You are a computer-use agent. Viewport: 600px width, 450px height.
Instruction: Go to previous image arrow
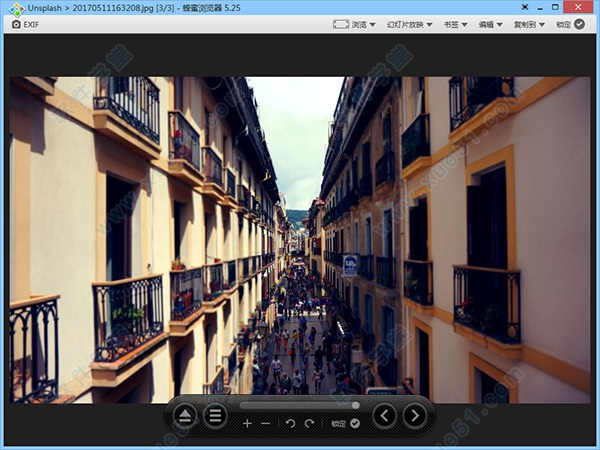pyautogui.click(x=384, y=416)
